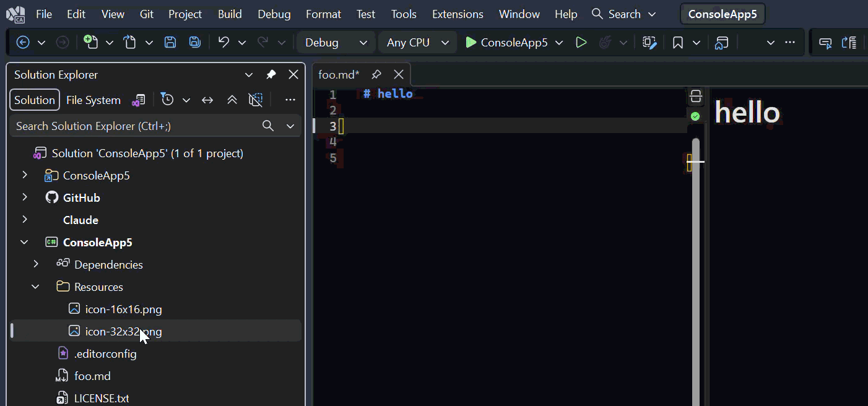The height and width of the screenshot is (406, 868).
Task: Open the Tools menu
Action: [x=404, y=14]
